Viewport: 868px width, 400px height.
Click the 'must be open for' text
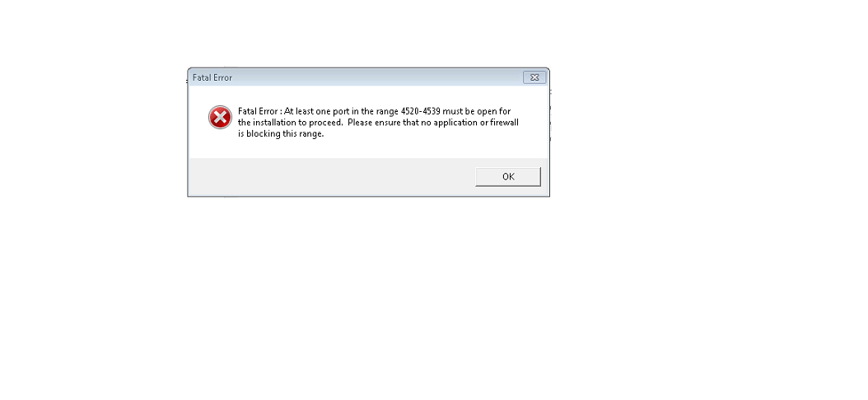(x=477, y=111)
